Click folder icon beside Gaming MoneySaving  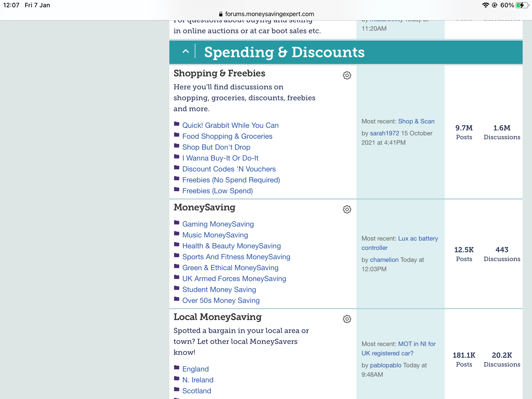tap(177, 222)
